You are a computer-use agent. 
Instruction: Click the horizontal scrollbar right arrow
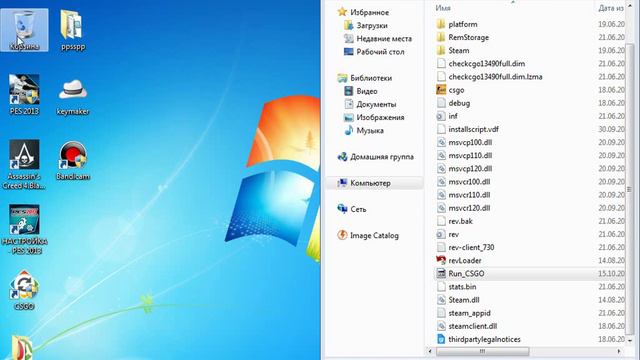click(619, 351)
